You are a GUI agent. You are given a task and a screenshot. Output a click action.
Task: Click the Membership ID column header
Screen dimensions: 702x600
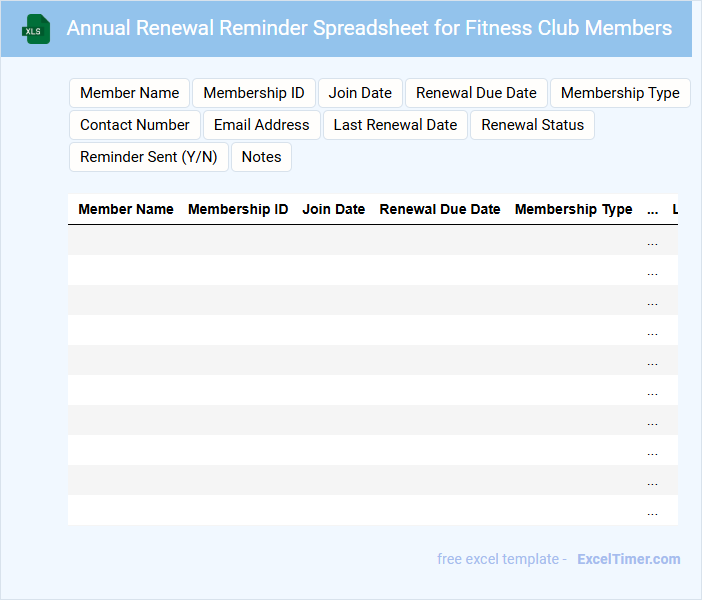click(238, 209)
